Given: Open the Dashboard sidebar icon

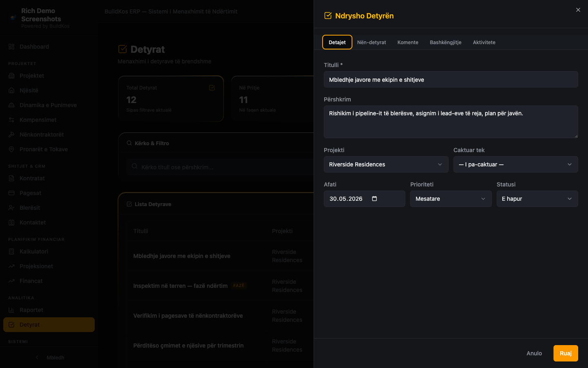Looking at the screenshot, I should pos(11,47).
